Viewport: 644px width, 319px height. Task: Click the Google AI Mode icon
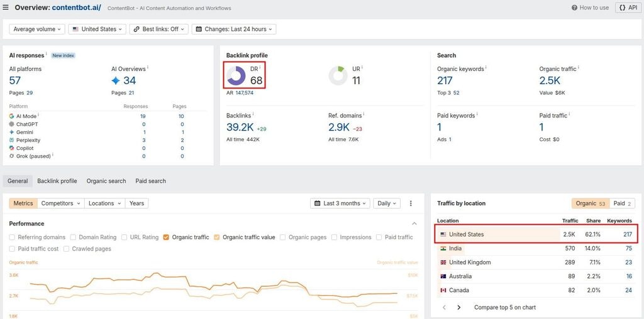[11, 116]
